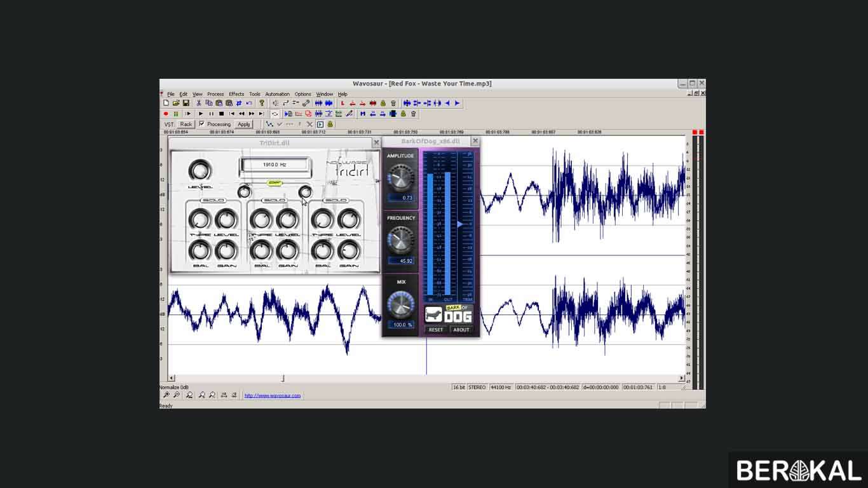Viewport: 868px width, 488px height.
Task: Click the 44100 Hz status bar entry
Action: point(501,387)
